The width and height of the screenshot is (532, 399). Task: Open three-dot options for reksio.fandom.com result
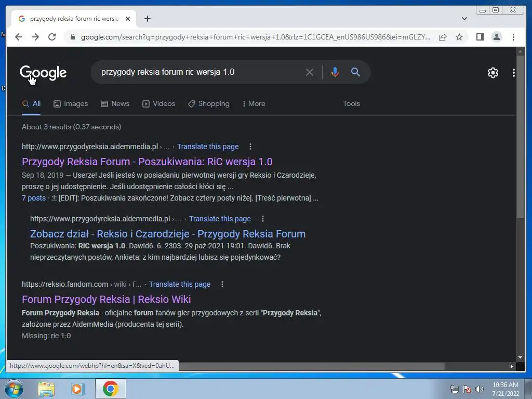(222, 284)
